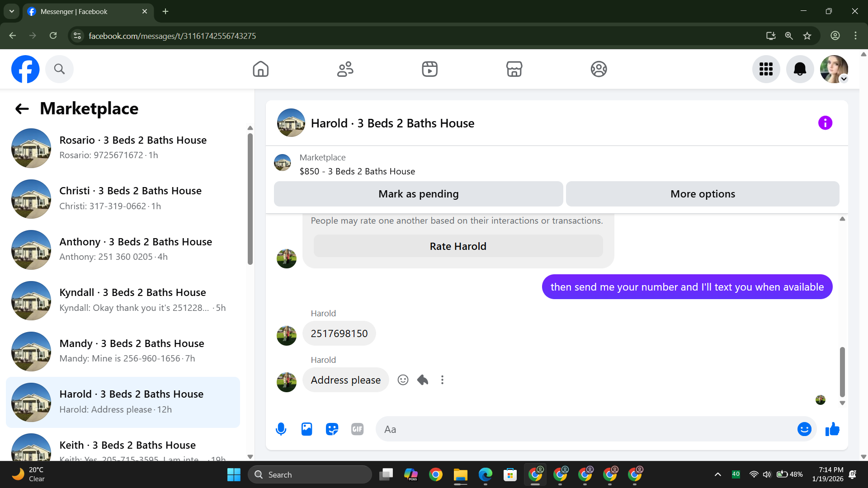Open emoji picker in message box
This screenshot has width=868, height=488.
pos(804,429)
